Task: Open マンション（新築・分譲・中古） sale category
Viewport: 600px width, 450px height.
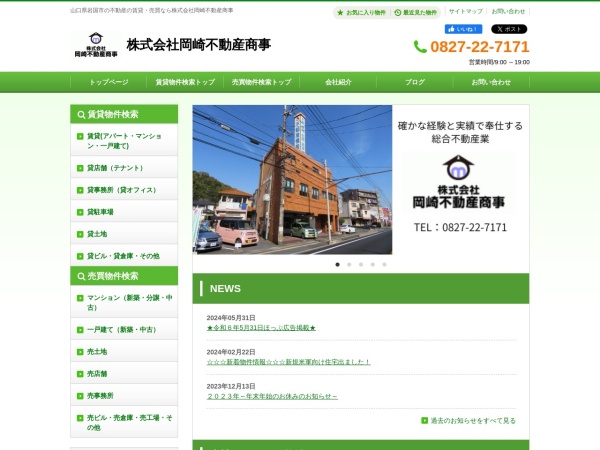Action: [124, 302]
